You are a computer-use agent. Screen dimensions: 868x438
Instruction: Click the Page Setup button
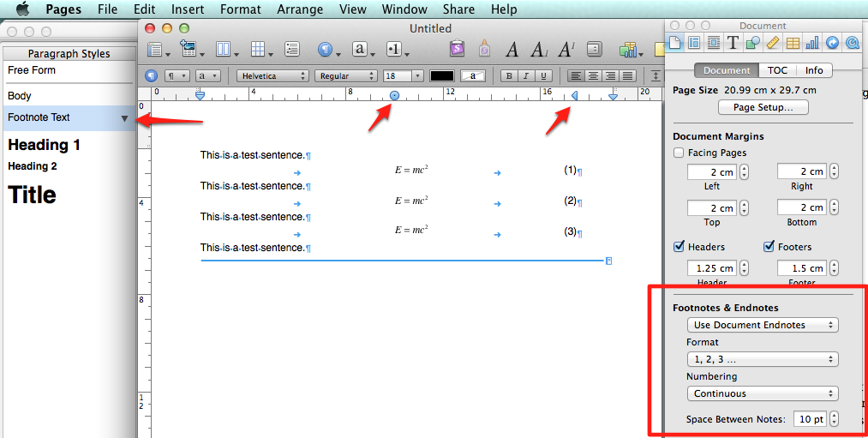point(763,107)
